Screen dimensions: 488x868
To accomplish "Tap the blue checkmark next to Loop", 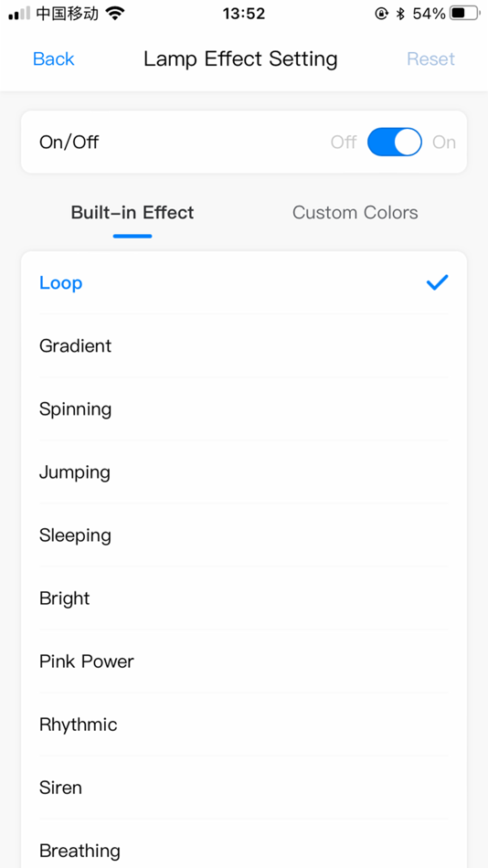I will click(437, 283).
